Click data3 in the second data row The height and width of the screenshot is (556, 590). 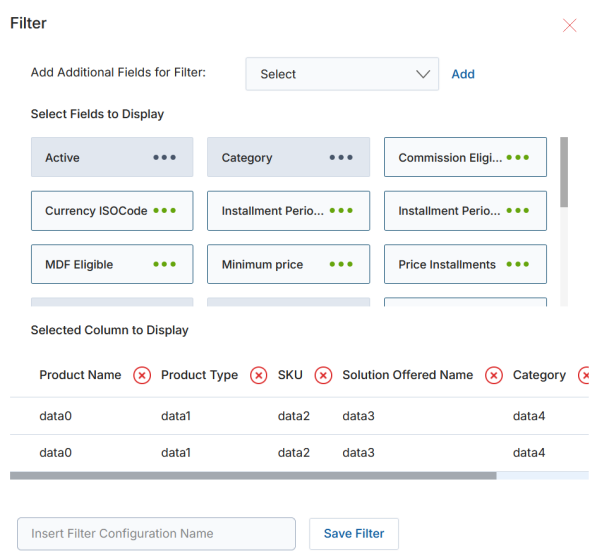point(358,453)
